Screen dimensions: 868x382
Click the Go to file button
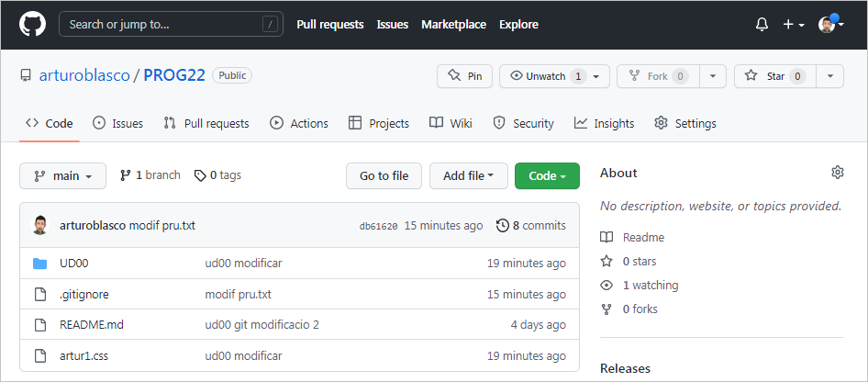click(384, 176)
